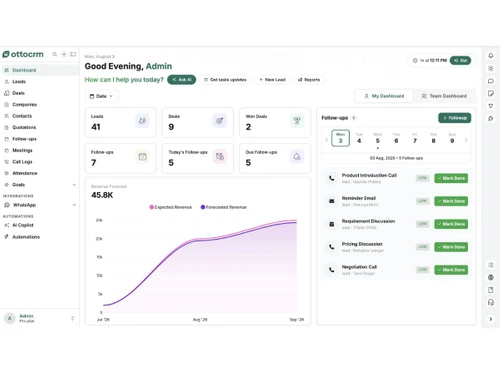Toggle Expected Revenue legend swatch
Viewport: 500px width, 375px height.
(152, 207)
